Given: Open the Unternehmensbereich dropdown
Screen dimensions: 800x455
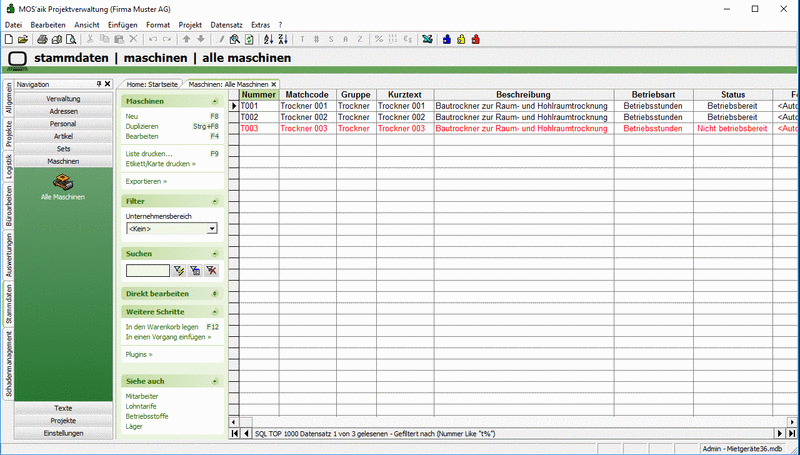Looking at the screenshot, I should (x=212, y=229).
